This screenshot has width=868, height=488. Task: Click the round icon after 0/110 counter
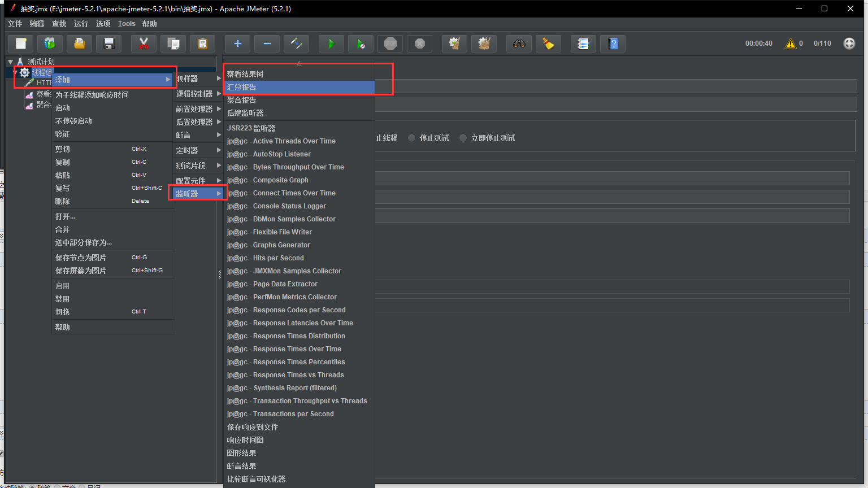click(x=849, y=43)
